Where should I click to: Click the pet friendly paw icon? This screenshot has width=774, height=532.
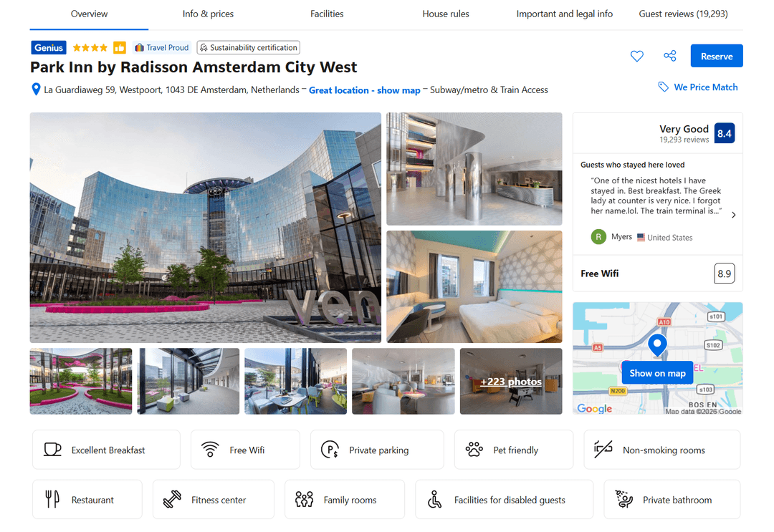(x=474, y=449)
